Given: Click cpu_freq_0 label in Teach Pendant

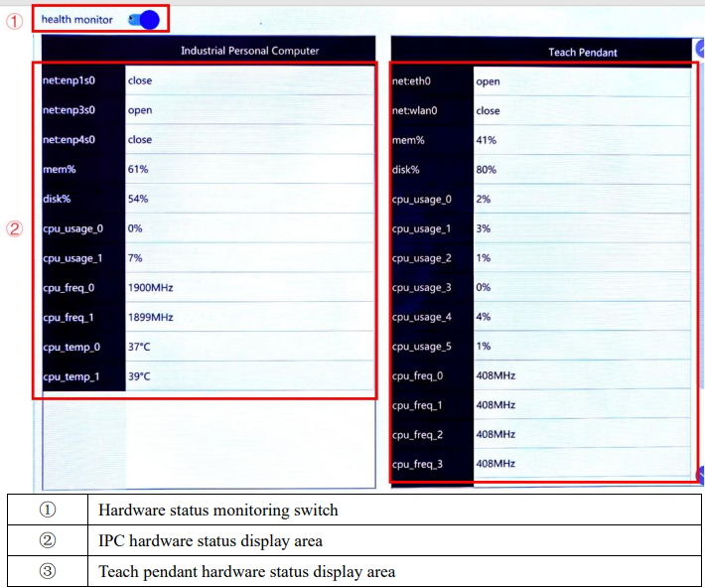Looking at the screenshot, I should click(x=417, y=376).
